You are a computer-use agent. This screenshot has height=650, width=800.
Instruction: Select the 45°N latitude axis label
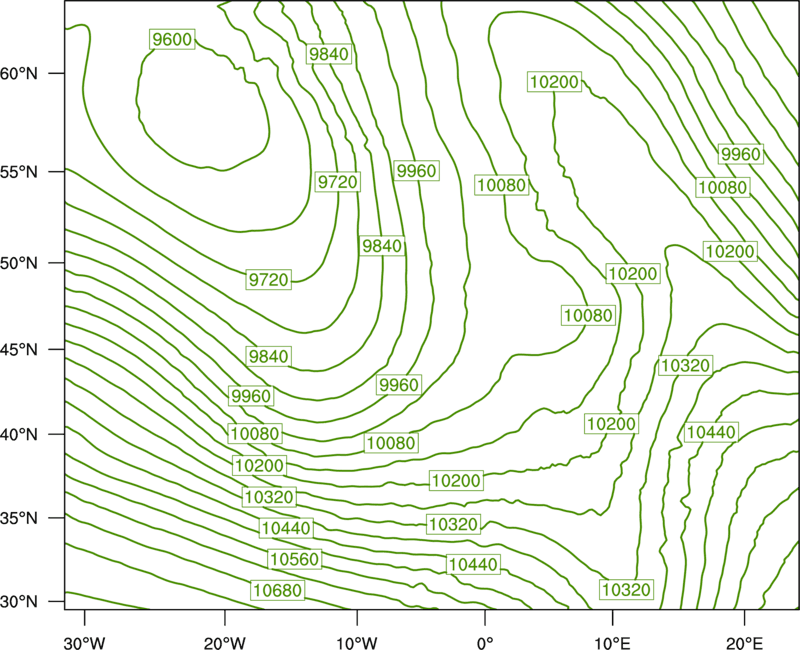[x=19, y=349]
